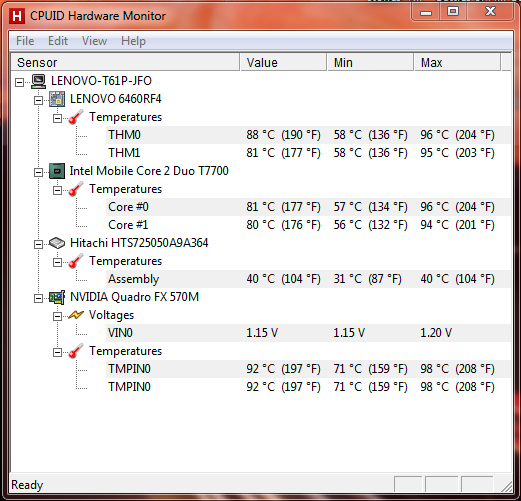Collapse Temperatures under NVIDIA Quadro
Viewport: 521px width, 501px height.
(x=58, y=352)
